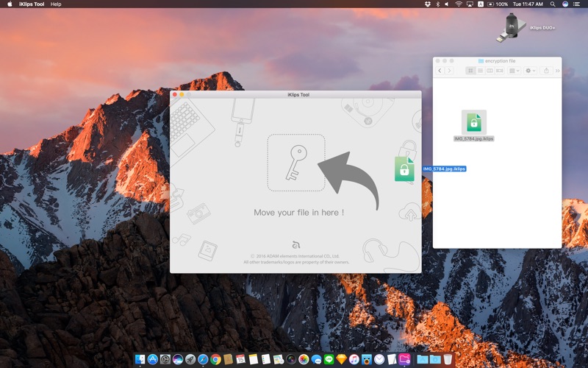Screen dimensions: 588x368
Task: Open Photos from the Dock
Action: pos(304,359)
